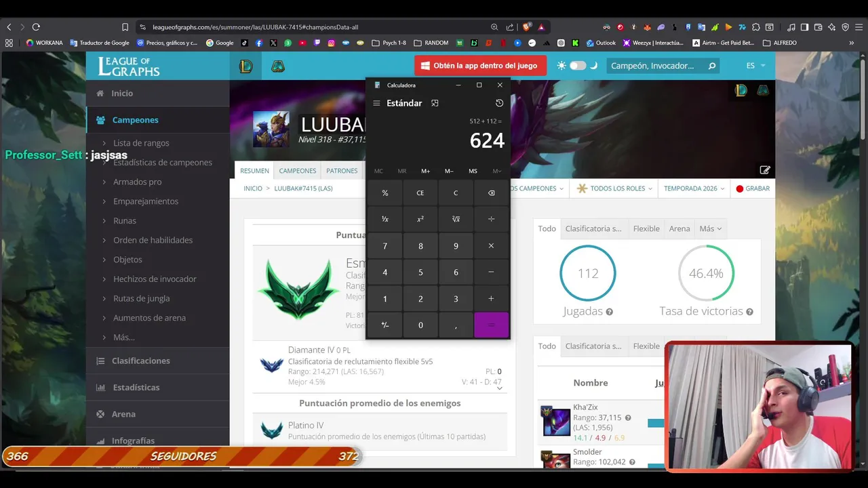Click the zoom magnifier in address bar
Screen dimensions: 868x488
click(x=494, y=27)
